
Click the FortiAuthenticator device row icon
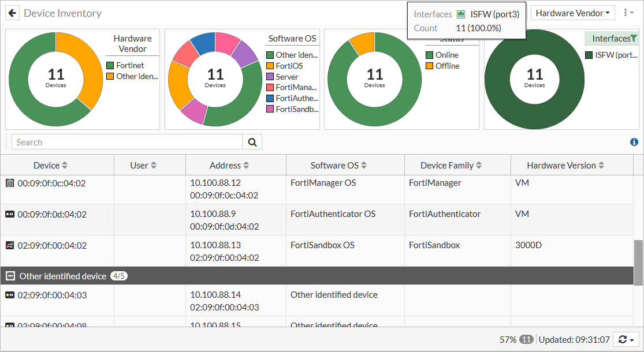pos(9,214)
